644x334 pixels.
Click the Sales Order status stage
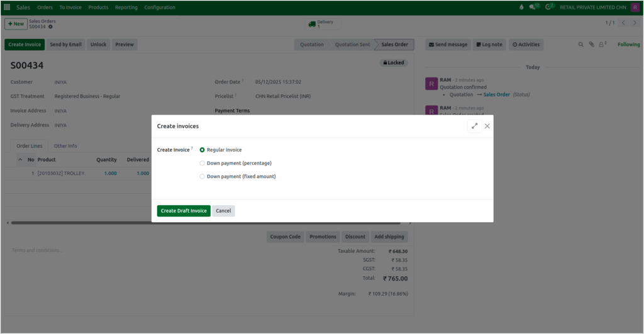point(394,45)
